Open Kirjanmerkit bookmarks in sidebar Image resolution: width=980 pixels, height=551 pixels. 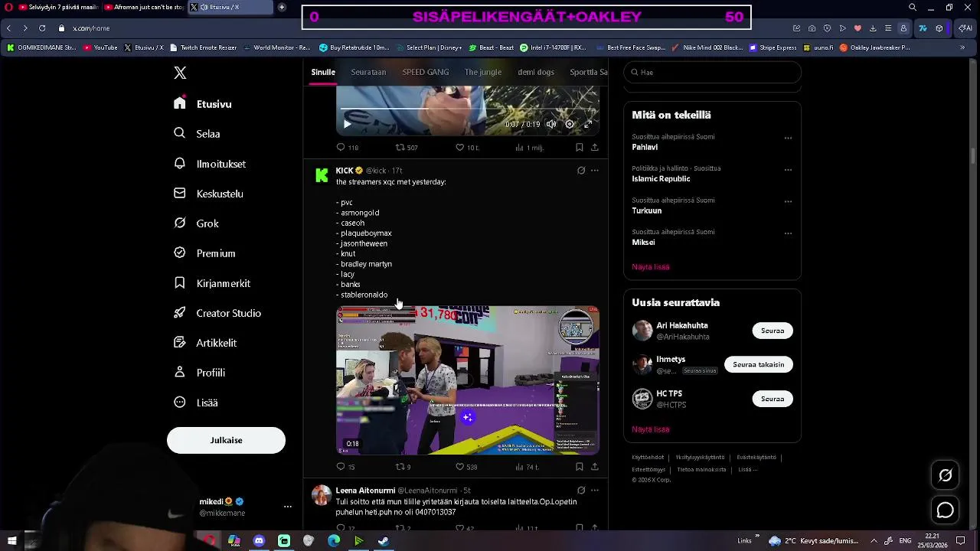click(212, 283)
